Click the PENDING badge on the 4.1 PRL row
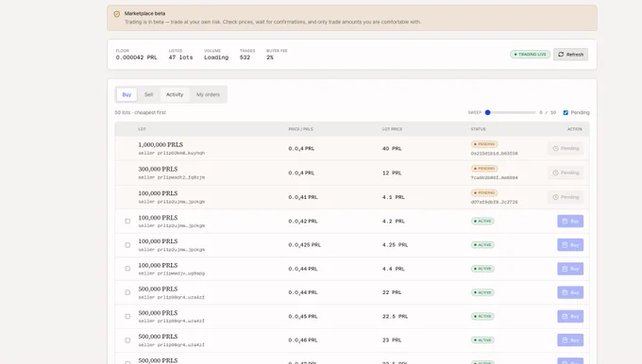This screenshot has width=642, height=364. click(484, 192)
